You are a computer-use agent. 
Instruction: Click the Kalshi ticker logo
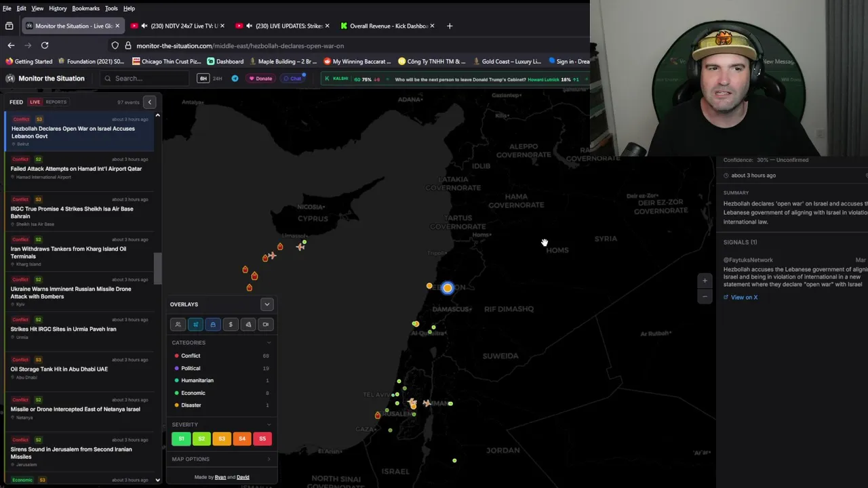337,79
